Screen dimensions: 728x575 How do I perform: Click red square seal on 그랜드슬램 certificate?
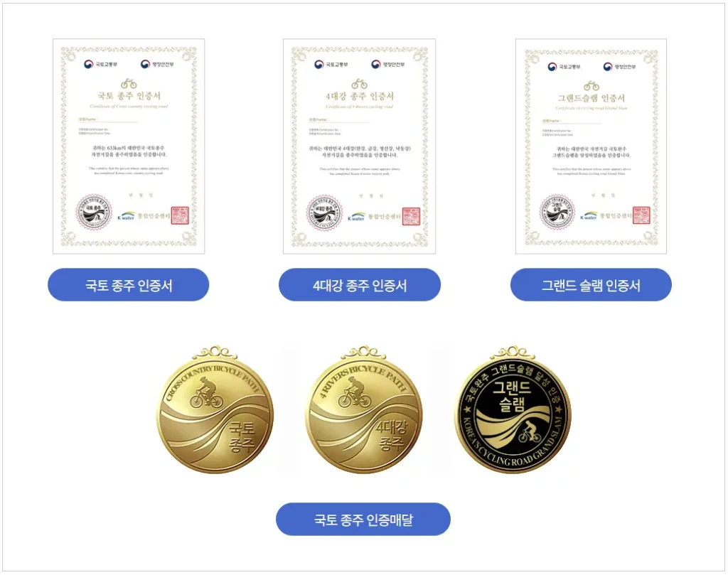click(641, 215)
